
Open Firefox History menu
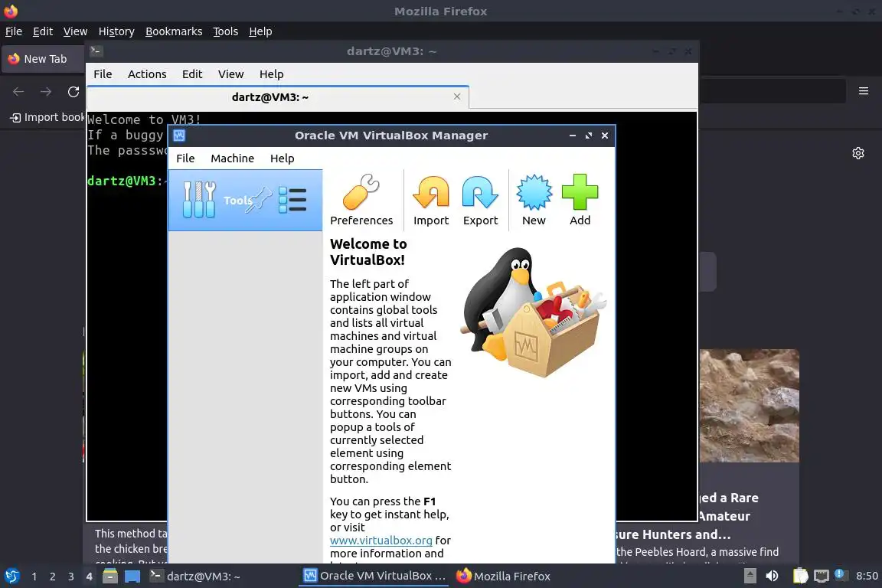pyautogui.click(x=116, y=31)
